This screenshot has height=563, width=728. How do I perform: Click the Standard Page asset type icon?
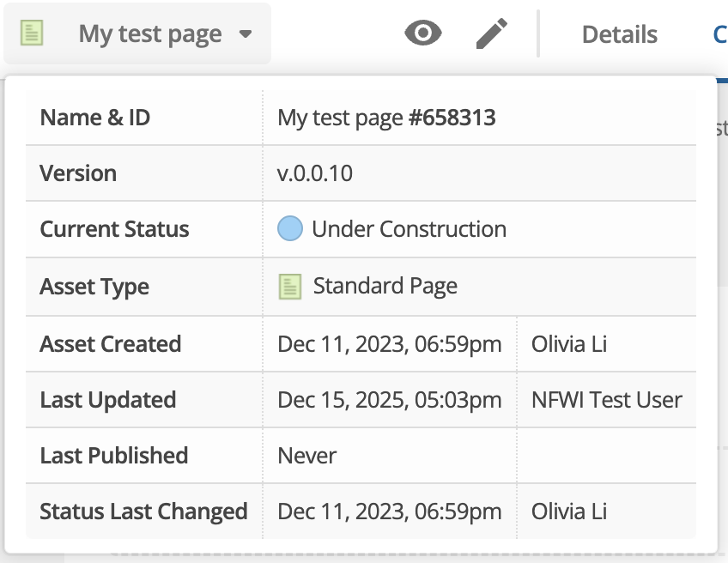pyautogui.click(x=290, y=287)
